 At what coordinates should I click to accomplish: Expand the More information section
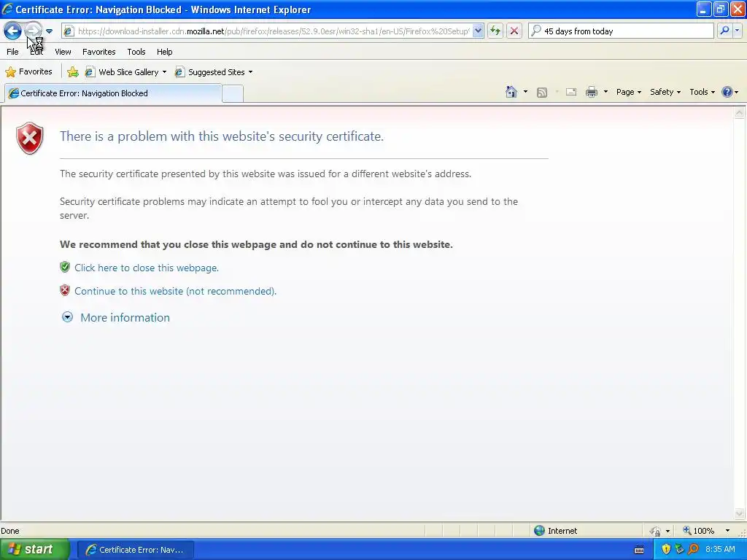[116, 318]
